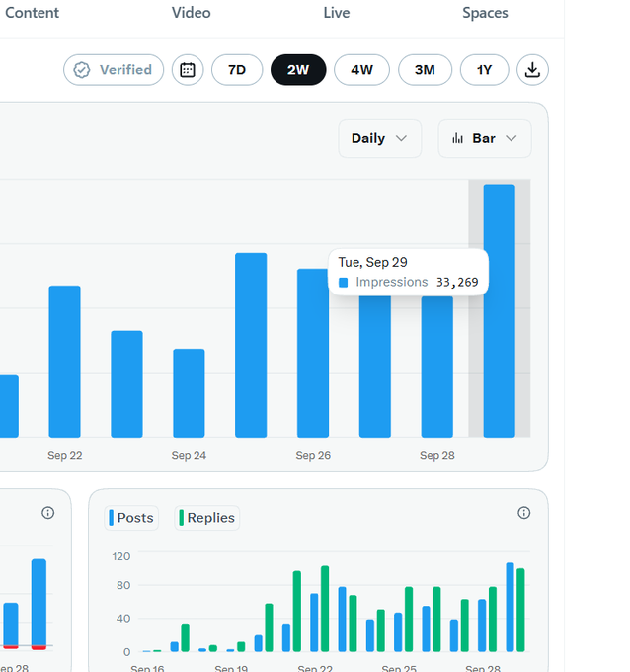
Task: Download the analytics data
Action: [x=532, y=70]
